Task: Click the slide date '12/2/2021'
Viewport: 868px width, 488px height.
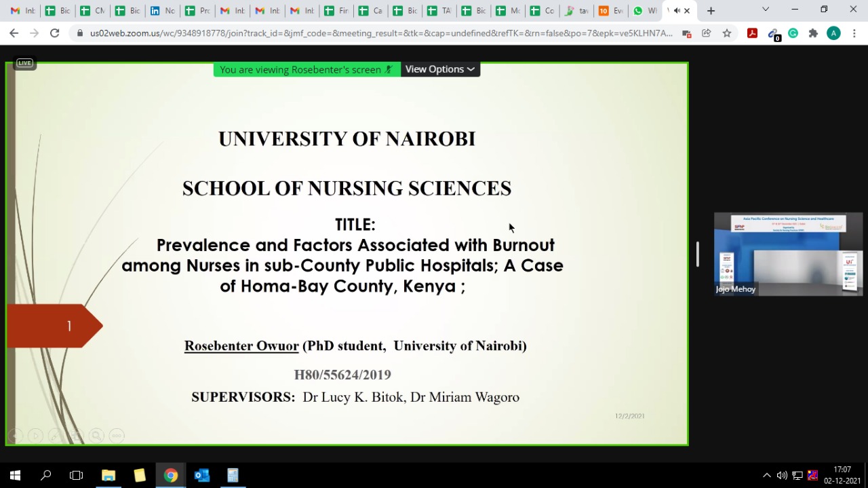Action: tap(630, 416)
